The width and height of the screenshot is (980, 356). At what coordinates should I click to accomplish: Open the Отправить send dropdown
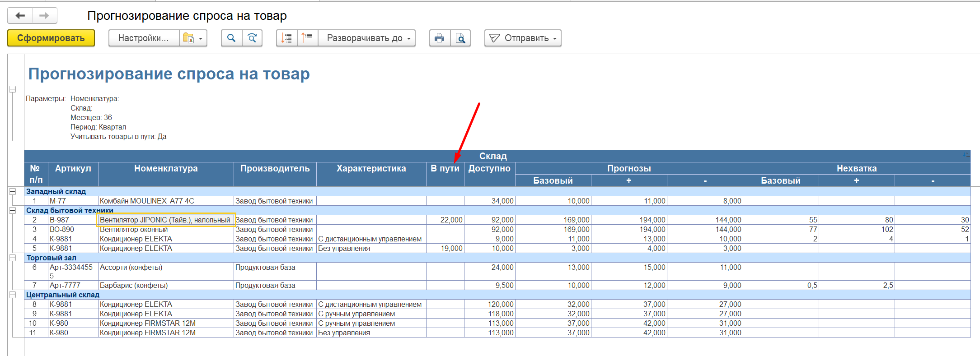(523, 38)
